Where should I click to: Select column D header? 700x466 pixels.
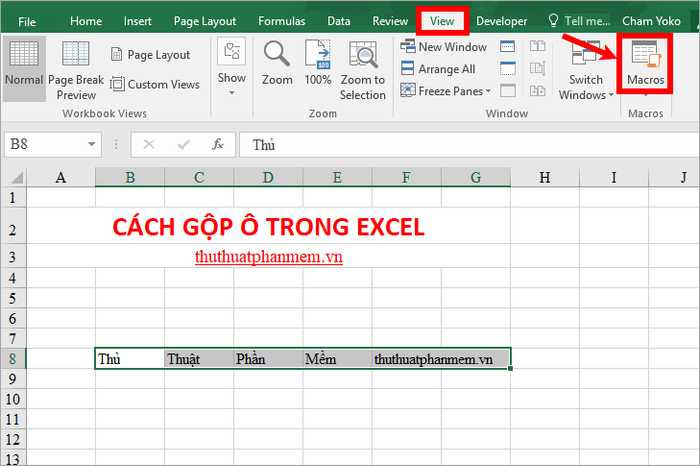(268, 178)
